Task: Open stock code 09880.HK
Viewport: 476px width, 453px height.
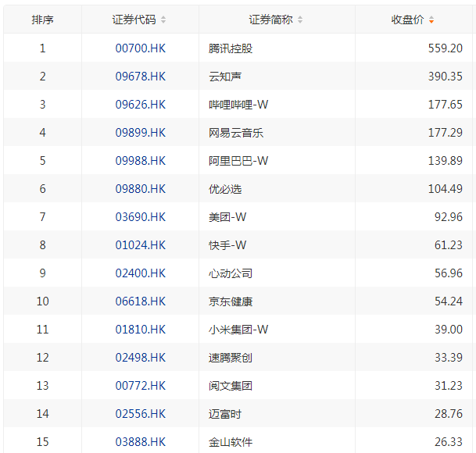Action: 140,189
